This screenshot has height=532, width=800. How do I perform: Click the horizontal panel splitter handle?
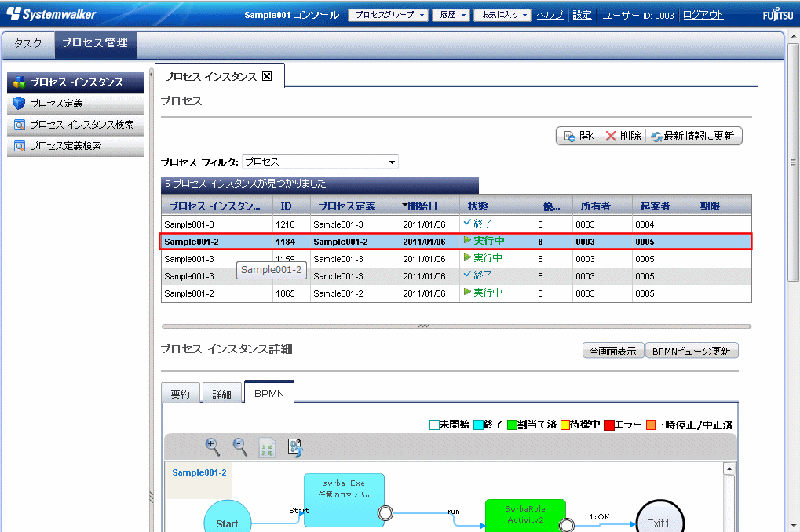tap(423, 326)
